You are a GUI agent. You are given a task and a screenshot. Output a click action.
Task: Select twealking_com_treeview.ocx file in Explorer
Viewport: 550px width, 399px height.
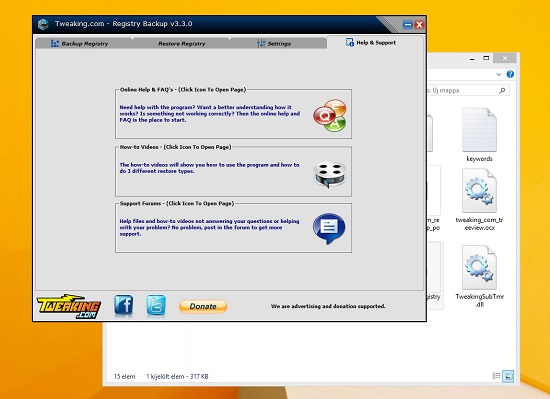pyautogui.click(x=479, y=200)
